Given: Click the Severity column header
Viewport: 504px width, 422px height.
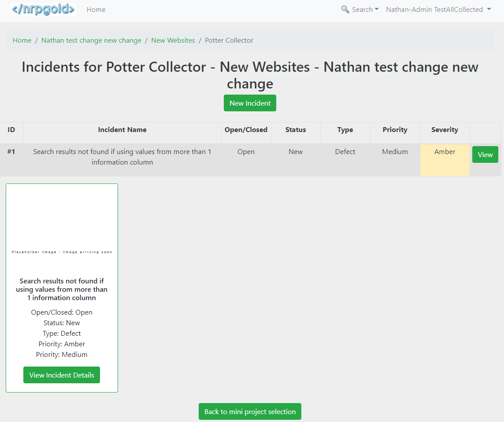Looking at the screenshot, I should (445, 130).
